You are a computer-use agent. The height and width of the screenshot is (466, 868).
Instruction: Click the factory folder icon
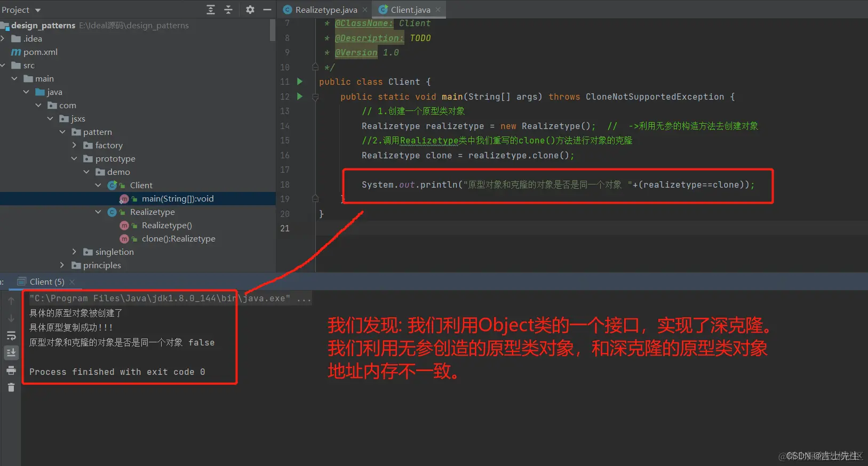[88, 145]
